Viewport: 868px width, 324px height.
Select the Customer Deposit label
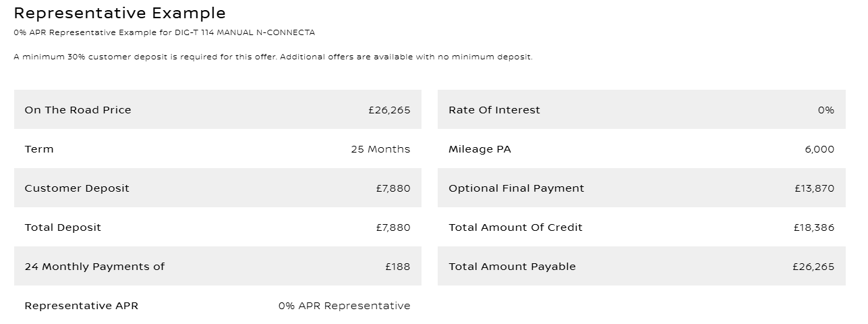[x=77, y=188]
